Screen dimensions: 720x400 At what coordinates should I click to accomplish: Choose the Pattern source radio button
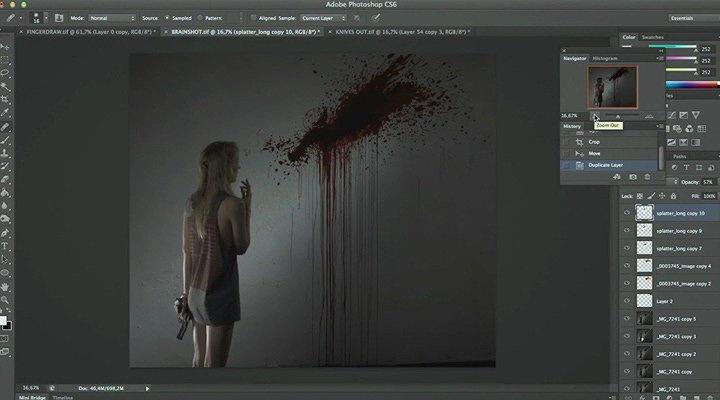[x=201, y=18]
